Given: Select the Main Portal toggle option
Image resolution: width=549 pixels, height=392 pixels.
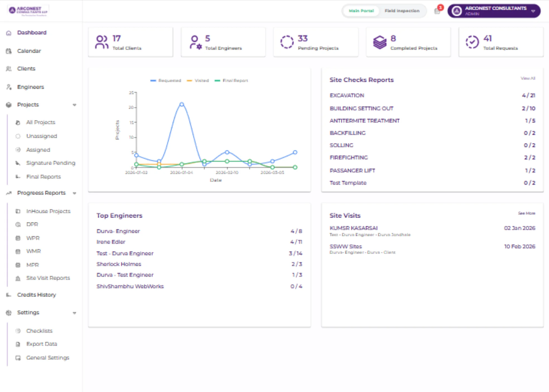Looking at the screenshot, I should click(x=361, y=11).
